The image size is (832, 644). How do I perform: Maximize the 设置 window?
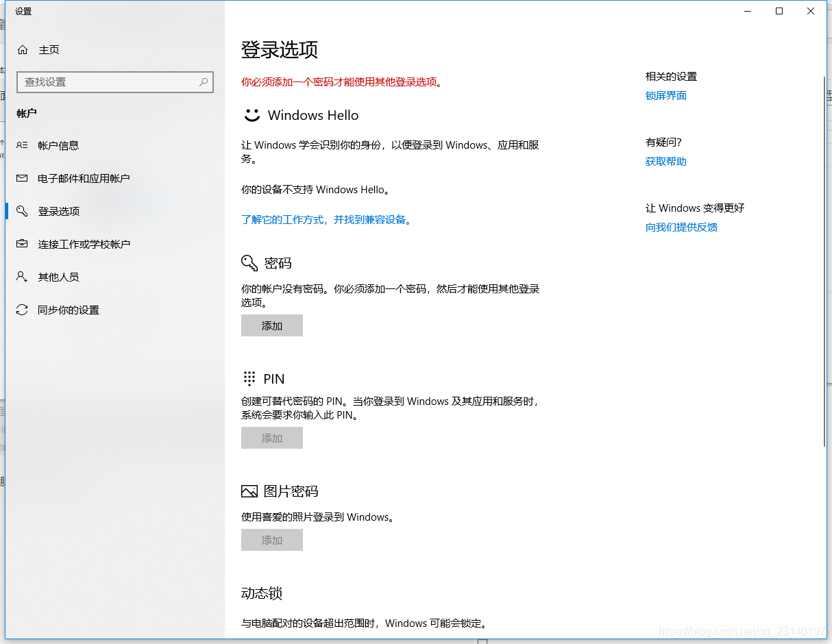pyautogui.click(x=779, y=11)
